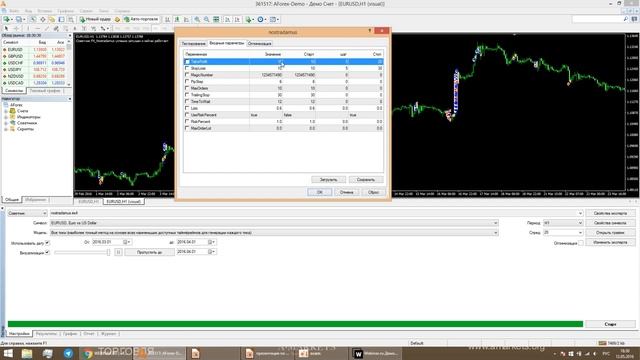Switch chart to candlesticks icon
The image size is (640, 360).
[177, 19]
